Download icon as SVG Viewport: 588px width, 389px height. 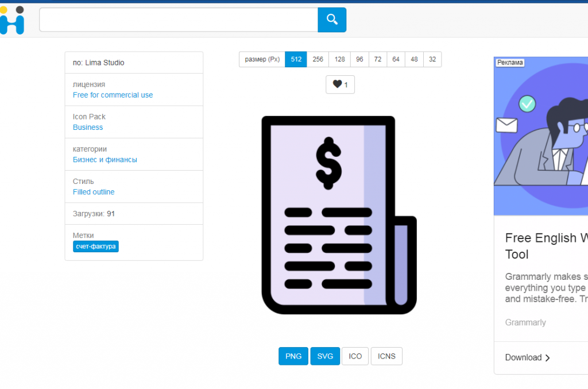pyautogui.click(x=325, y=356)
